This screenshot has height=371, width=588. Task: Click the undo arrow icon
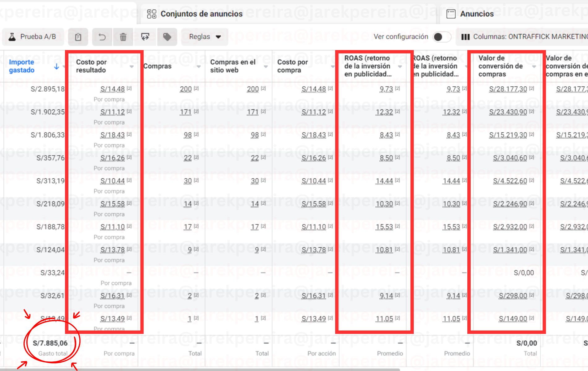pos(102,37)
